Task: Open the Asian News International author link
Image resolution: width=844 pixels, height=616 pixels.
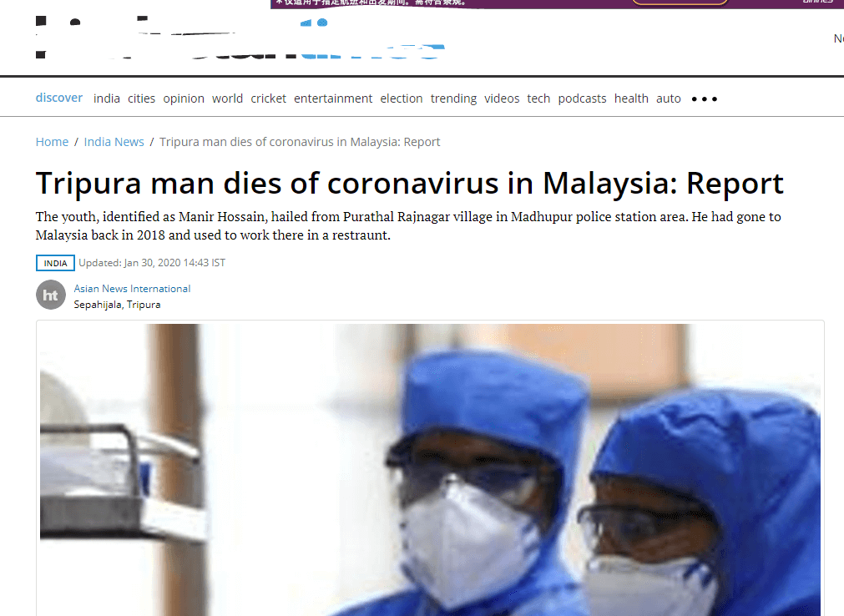Action: (132, 289)
